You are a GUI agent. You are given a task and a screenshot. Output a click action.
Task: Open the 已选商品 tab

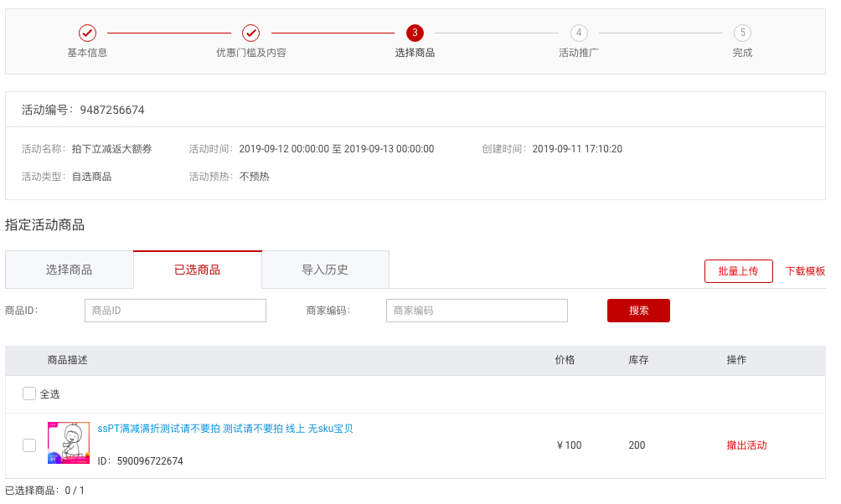[197, 270]
